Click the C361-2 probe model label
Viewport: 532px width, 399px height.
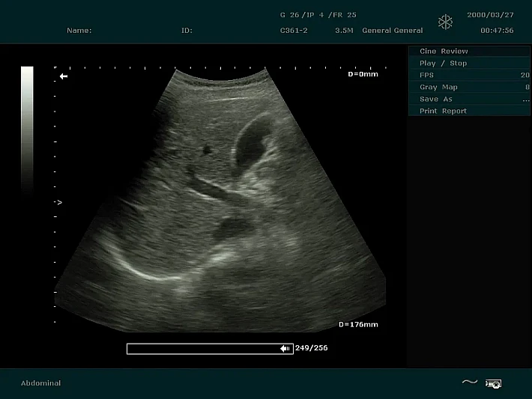294,31
